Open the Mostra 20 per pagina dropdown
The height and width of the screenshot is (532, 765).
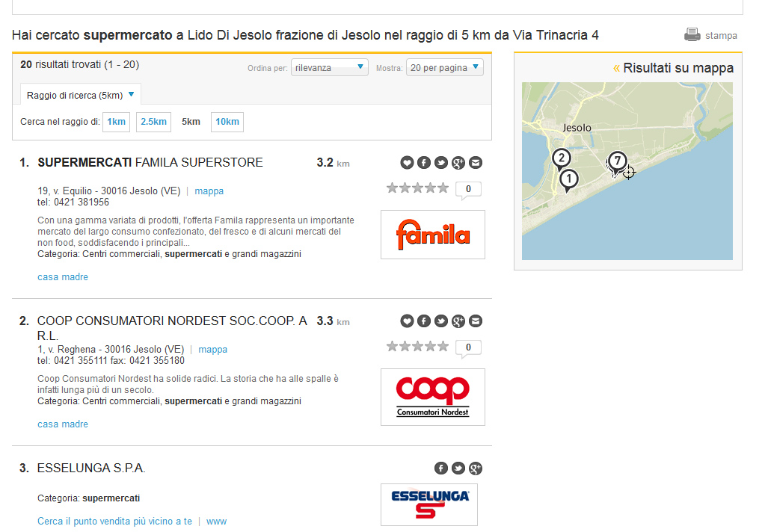445,68
